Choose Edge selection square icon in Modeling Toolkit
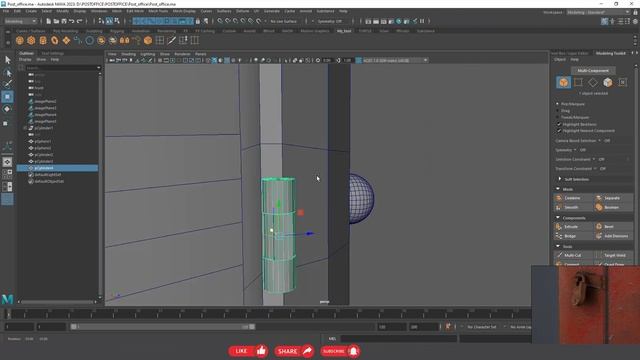 (578, 82)
